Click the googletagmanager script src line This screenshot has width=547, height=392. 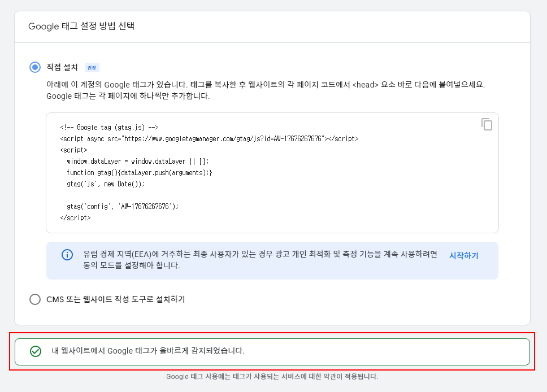209,139
